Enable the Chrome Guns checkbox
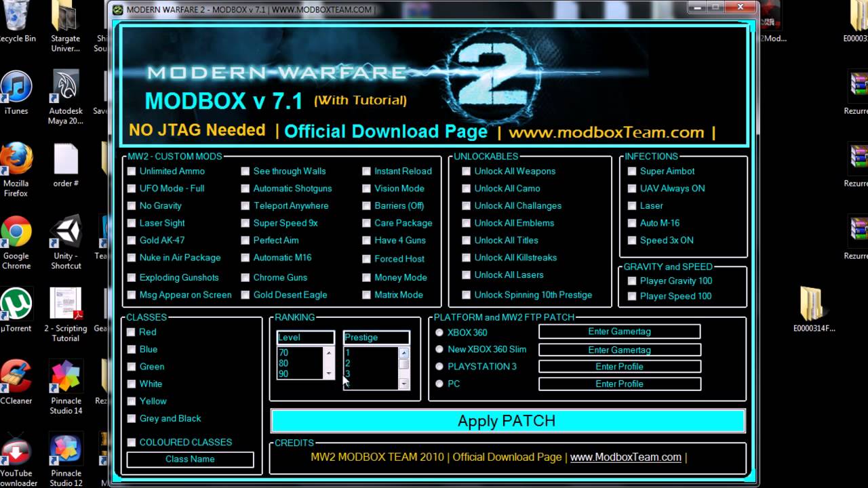The width and height of the screenshot is (868, 488). [245, 277]
